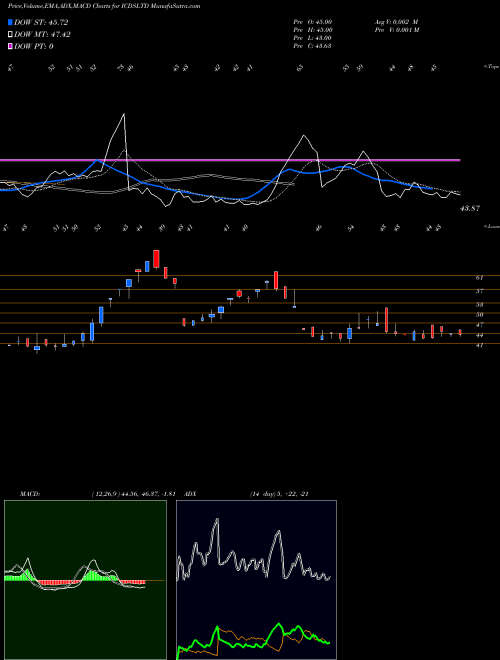The height and width of the screenshot is (660, 500).
Task: Select the 'DOW ST: 45.72' label
Action: (41, 22)
